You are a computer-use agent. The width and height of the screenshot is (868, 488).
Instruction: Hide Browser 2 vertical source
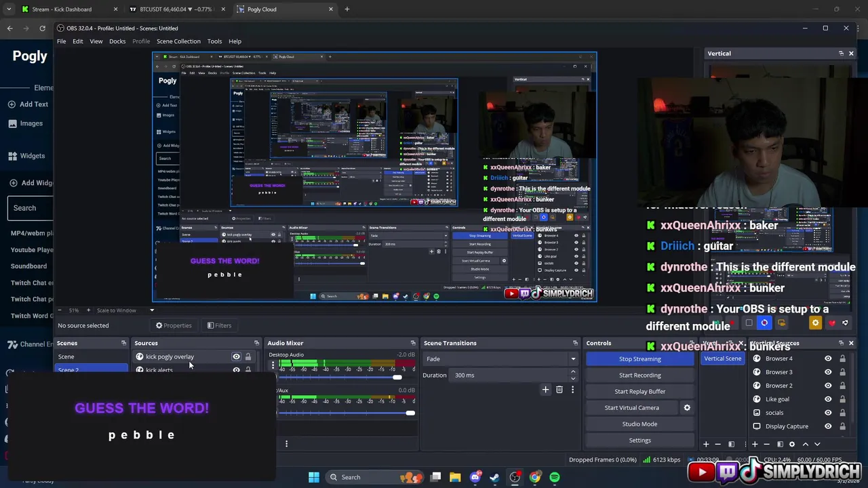click(x=828, y=386)
